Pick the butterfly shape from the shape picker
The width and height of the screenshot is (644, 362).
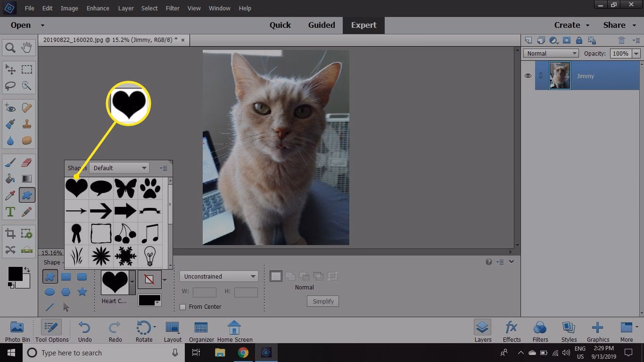(125, 187)
